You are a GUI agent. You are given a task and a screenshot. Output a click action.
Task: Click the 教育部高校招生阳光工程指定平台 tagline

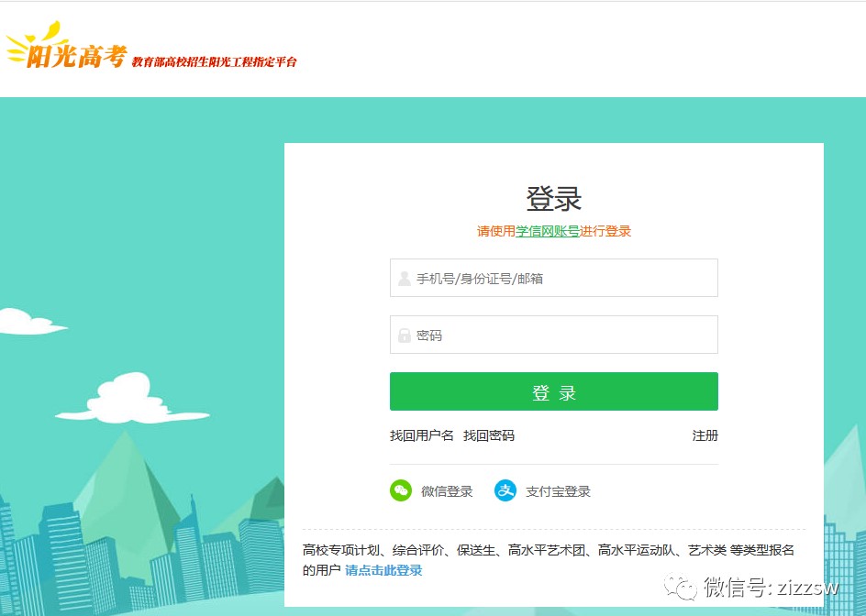[x=214, y=62]
